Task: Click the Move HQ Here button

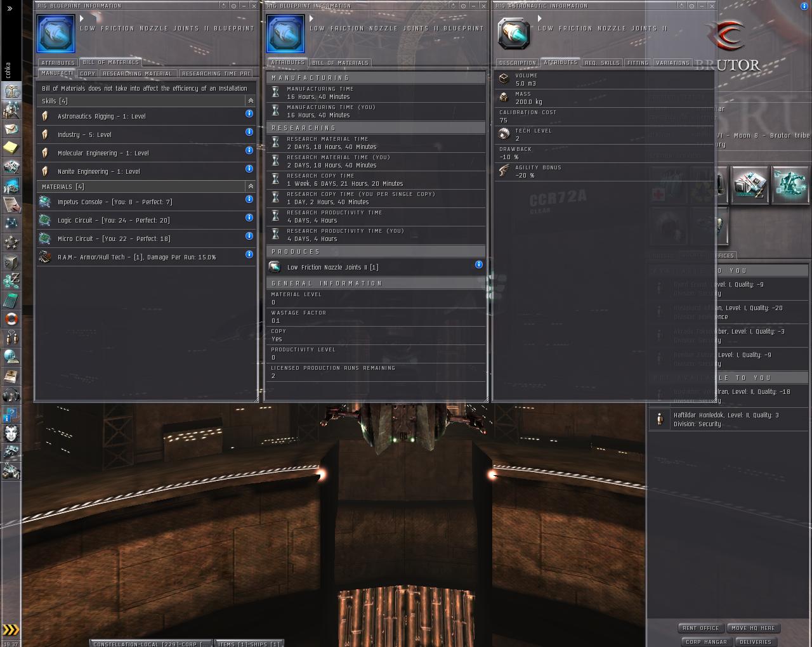Action: coord(753,628)
